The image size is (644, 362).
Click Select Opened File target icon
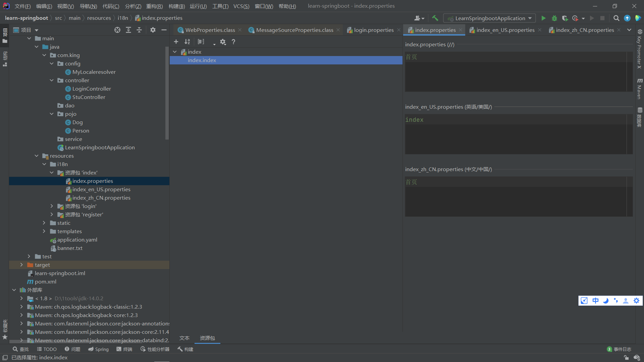(117, 30)
